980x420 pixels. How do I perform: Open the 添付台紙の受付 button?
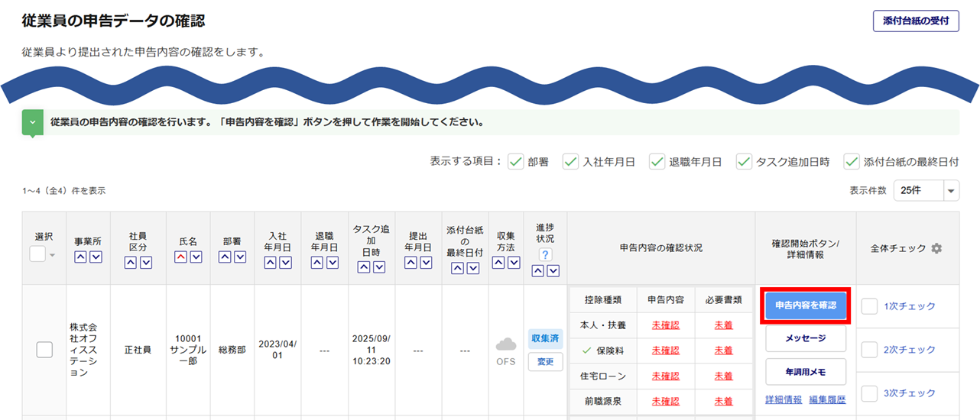coord(915,21)
